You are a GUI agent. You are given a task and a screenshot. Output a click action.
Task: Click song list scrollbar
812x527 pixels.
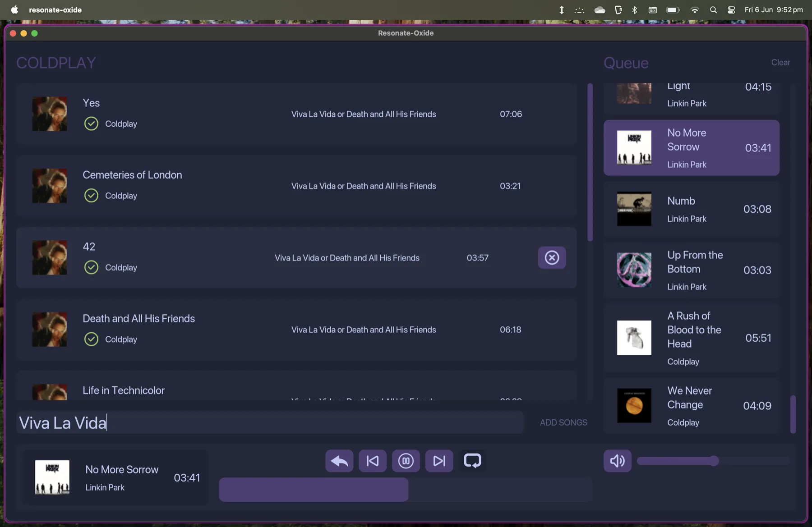coord(590,162)
